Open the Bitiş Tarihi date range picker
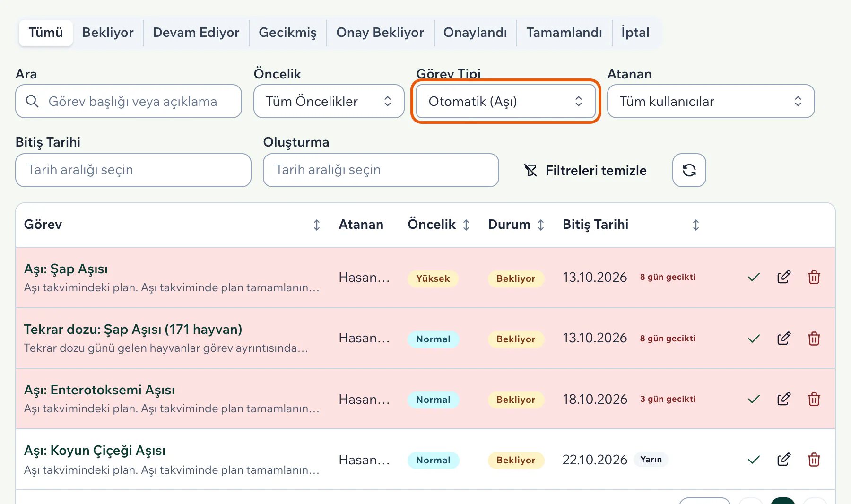Viewport: 851px width, 504px height. (x=133, y=170)
